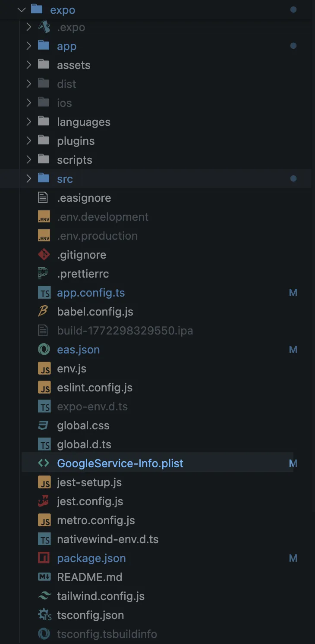This screenshot has height=644, width=315.
Task: Click the markdown icon next to README.md
Action: 44,577
